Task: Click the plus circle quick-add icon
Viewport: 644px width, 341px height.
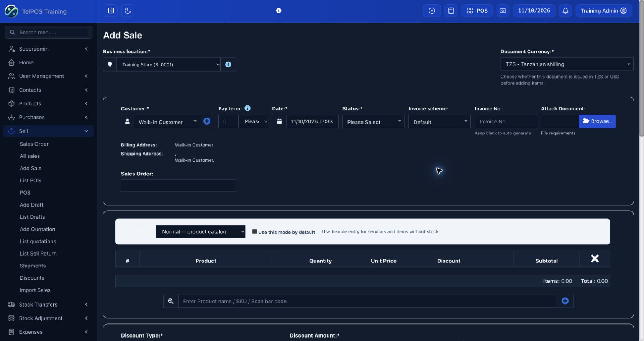Action: click(x=432, y=11)
